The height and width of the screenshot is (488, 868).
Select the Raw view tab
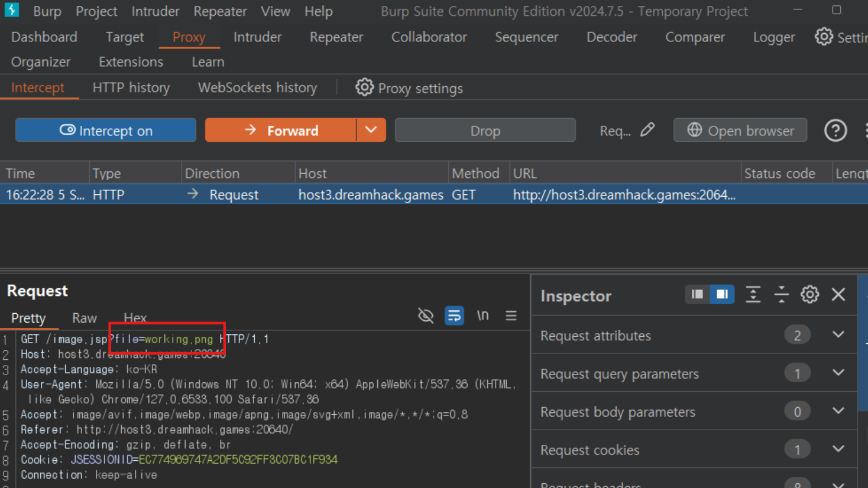85,318
